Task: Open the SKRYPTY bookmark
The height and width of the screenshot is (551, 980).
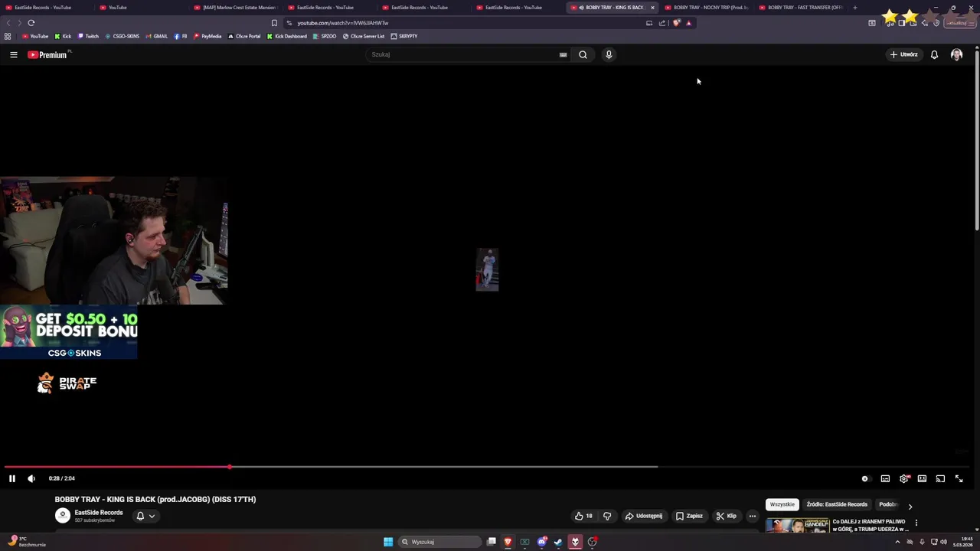Action: (404, 36)
